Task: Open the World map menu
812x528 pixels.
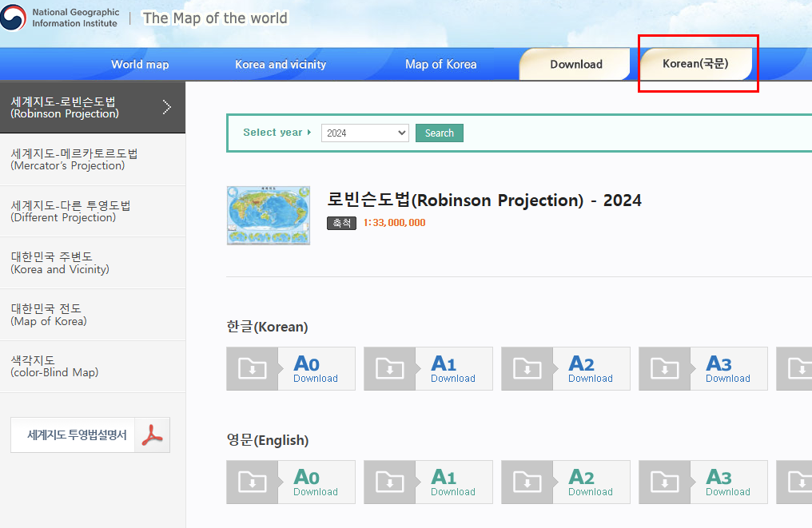Action: pos(140,65)
